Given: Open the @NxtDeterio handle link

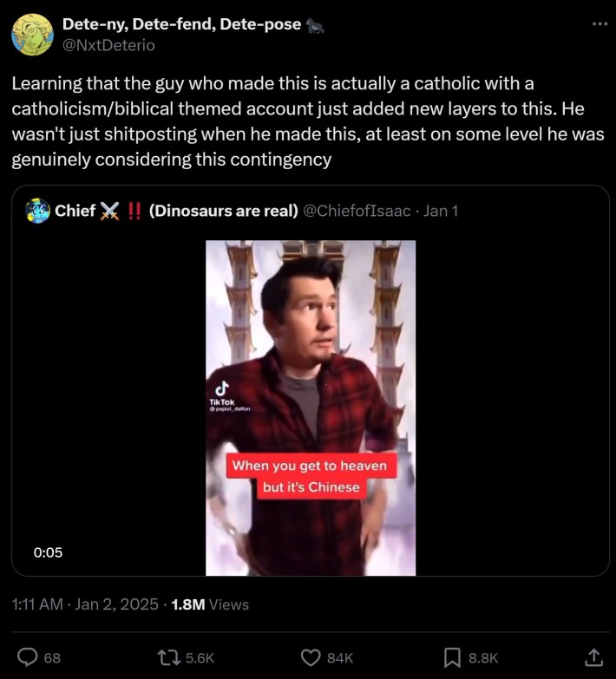Looking at the screenshot, I should pos(108,45).
